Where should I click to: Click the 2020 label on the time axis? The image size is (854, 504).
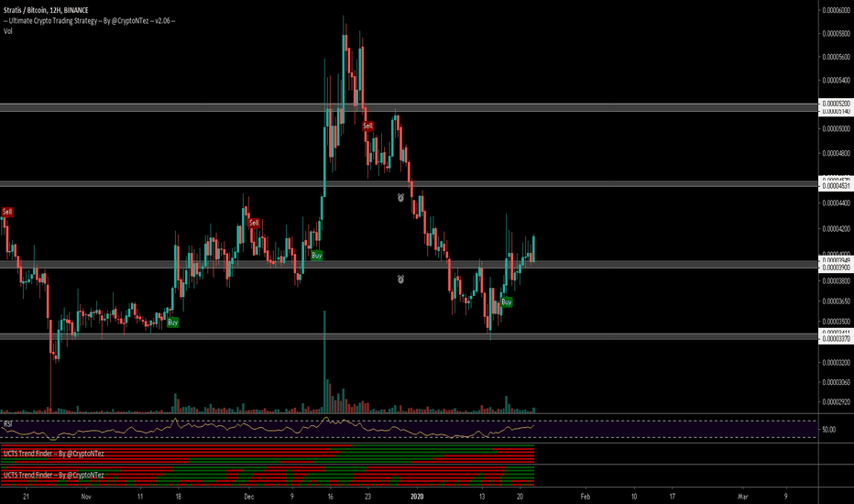click(x=417, y=497)
